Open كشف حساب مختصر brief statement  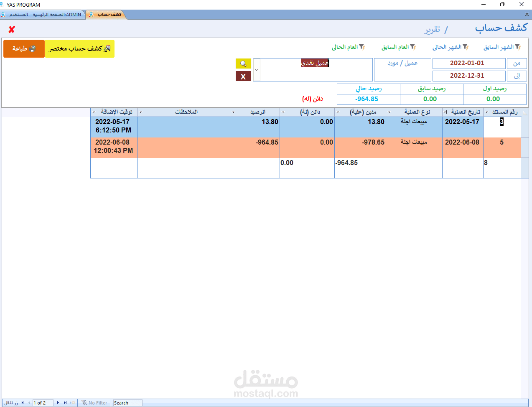(x=79, y=48)
